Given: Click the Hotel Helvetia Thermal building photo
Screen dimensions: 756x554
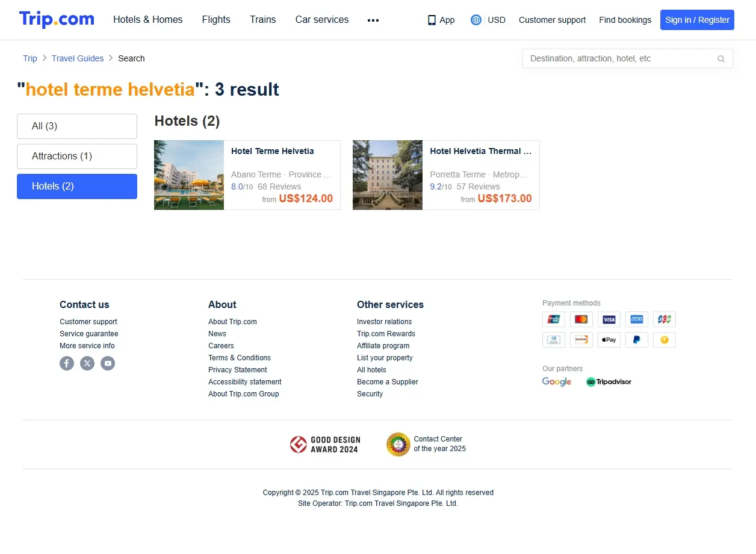Looking at the screenshot, I should pos(388,175).
